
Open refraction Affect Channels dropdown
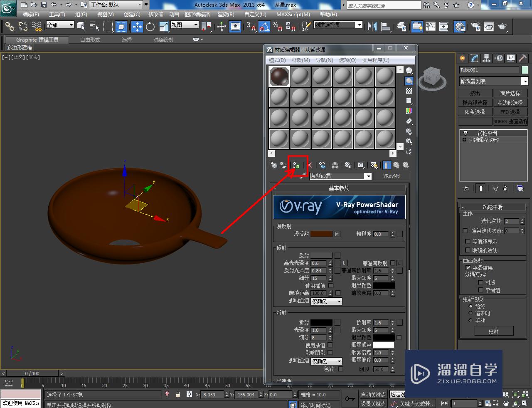(327, 361)
